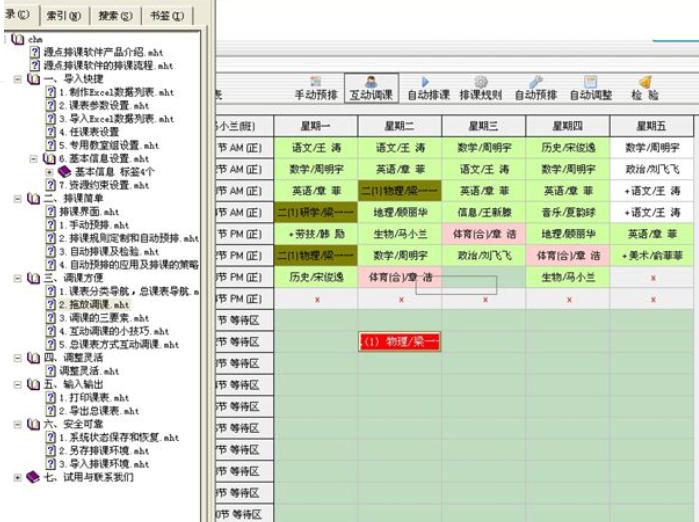Start 自动排课 from the toolbar
Image resolution: width=699 pixels, height=522 pixels.
pyautogui.click(x=428, y=89)
